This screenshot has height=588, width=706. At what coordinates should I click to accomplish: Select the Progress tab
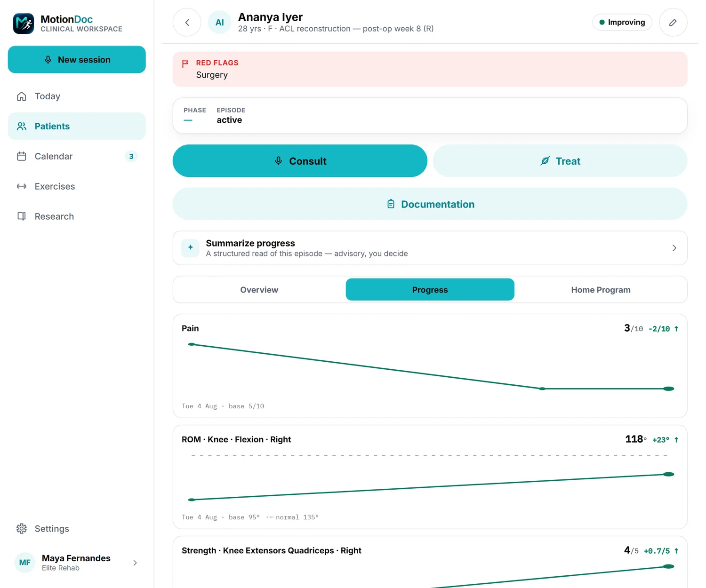[x=430, y=290]
